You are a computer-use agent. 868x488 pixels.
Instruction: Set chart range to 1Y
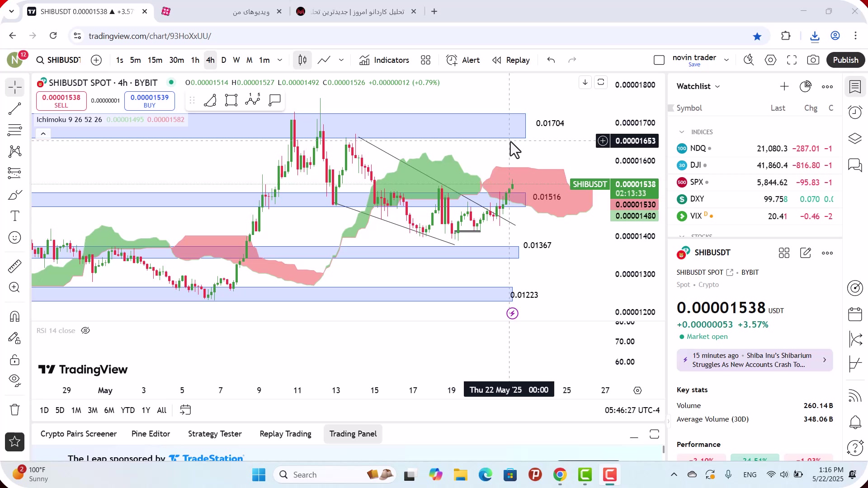(x=146, y=410)
